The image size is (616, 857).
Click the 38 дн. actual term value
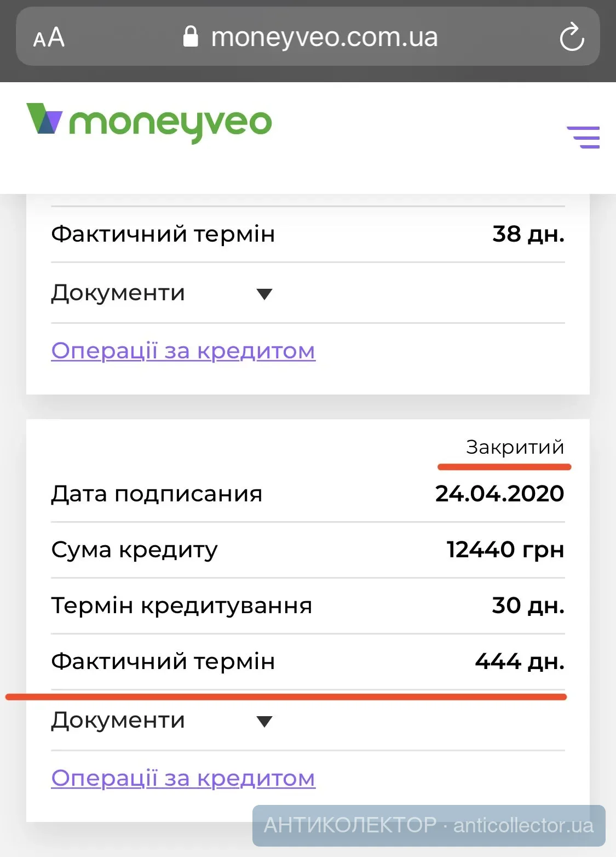coord(528,234)
